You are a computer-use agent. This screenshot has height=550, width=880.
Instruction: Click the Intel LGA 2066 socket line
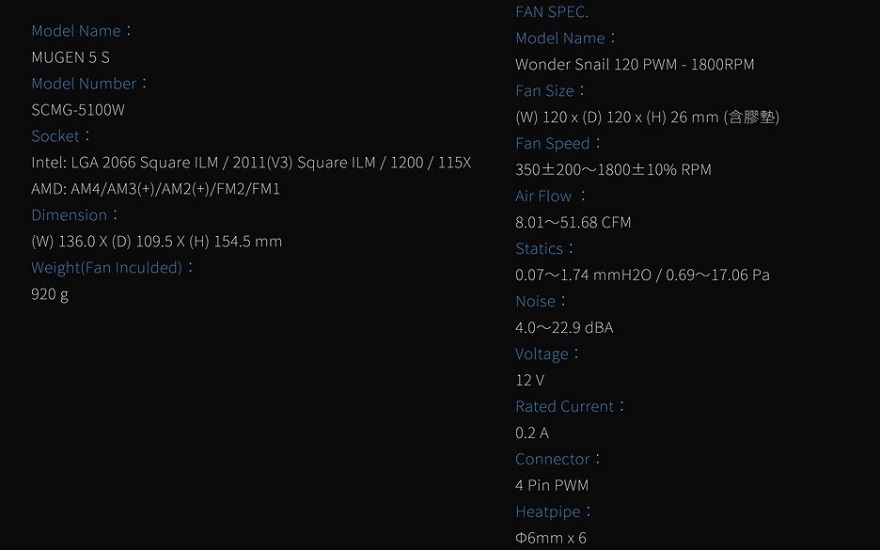pyautogui.click(x=251, y=163)
